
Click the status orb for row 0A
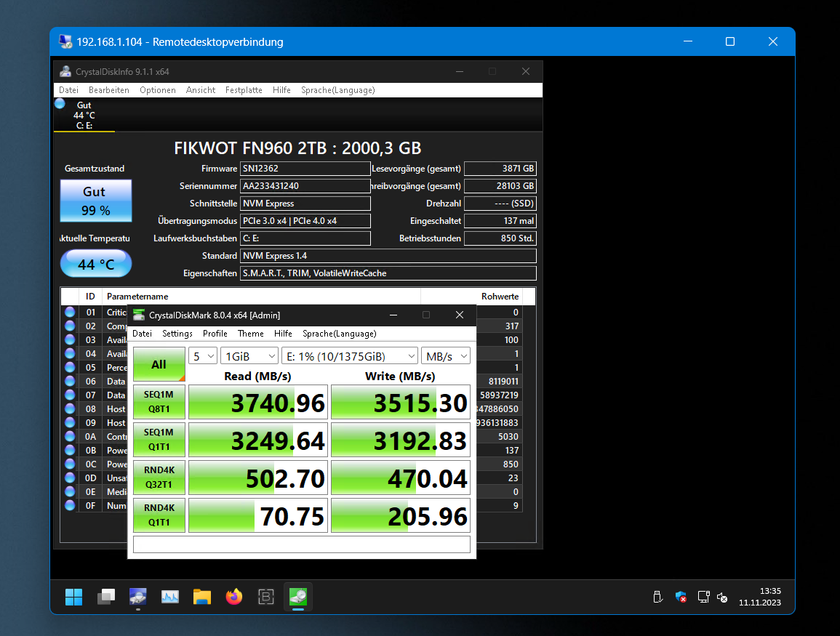70,436
